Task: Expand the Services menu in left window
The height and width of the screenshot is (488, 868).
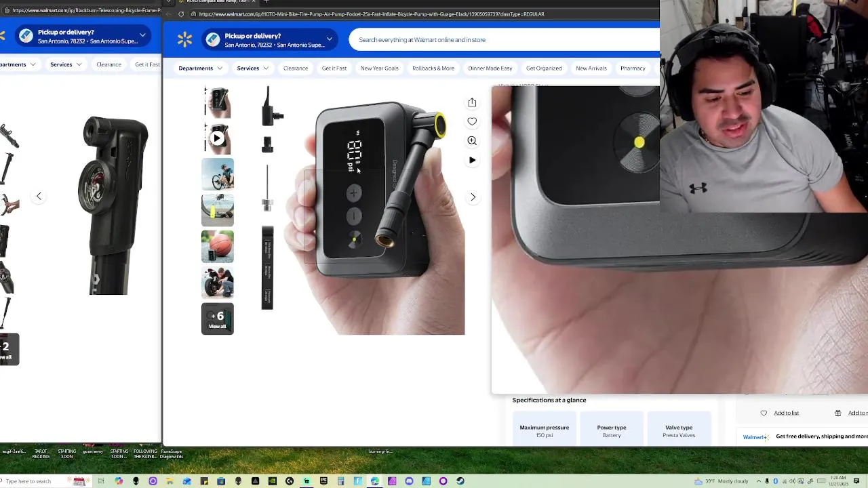Action: pos(65,64)
